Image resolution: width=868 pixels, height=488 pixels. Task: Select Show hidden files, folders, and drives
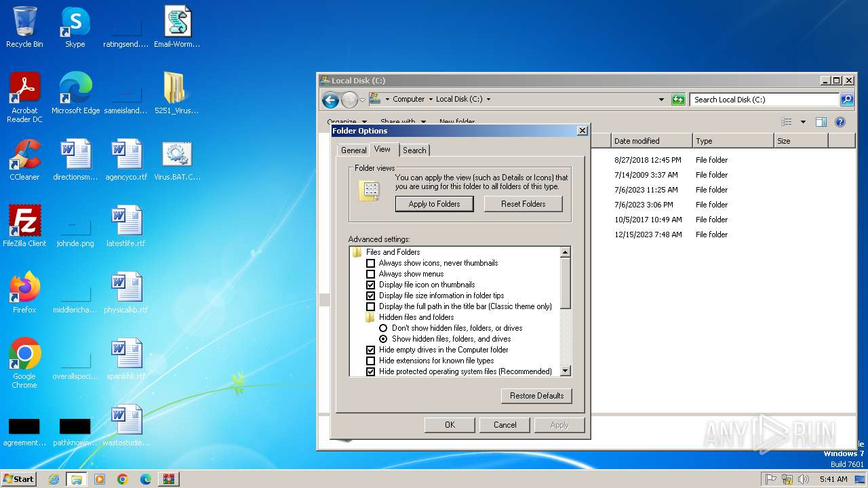383,339
